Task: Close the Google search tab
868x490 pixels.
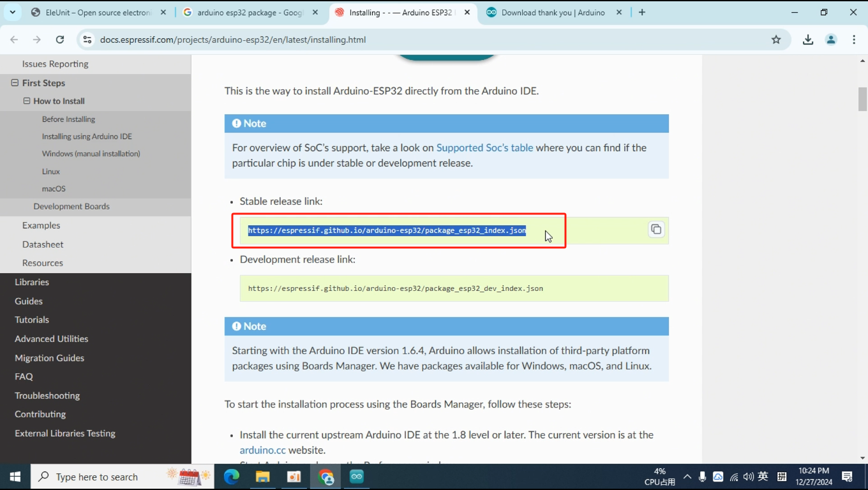Action: pyautogui.click(x=315, y=12)
